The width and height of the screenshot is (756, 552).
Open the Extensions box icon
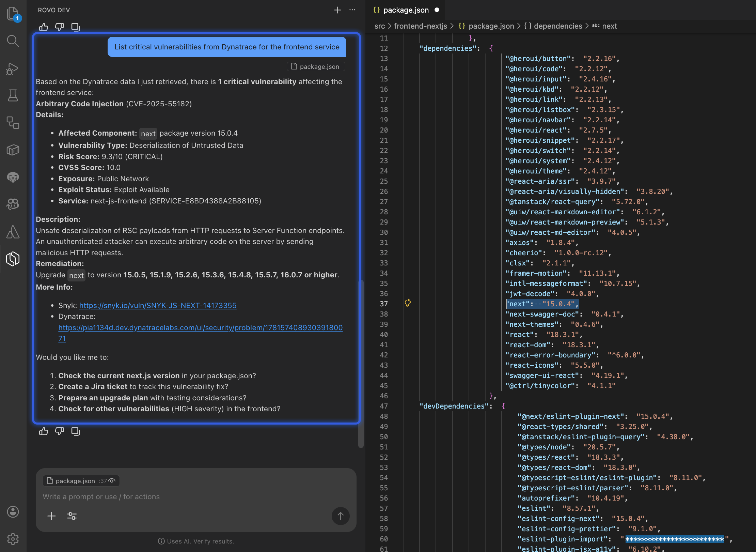(x=13, y=150)
